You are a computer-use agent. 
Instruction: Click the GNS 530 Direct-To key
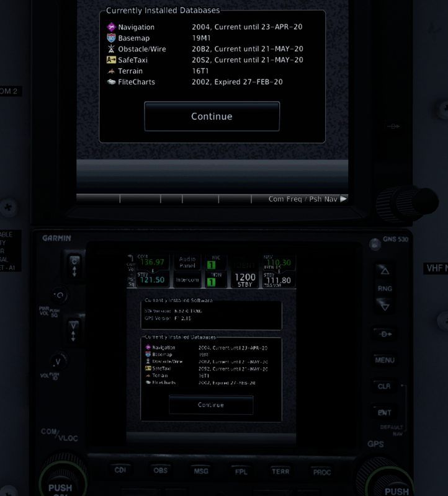pyautogui.click(x=385, y=334)
